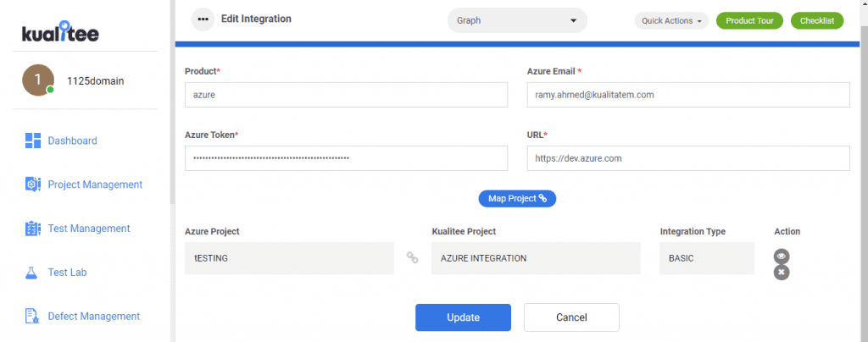Focus the Azure Token password field
The height and width of the screenshot is (342, 868).
point(346,158)
